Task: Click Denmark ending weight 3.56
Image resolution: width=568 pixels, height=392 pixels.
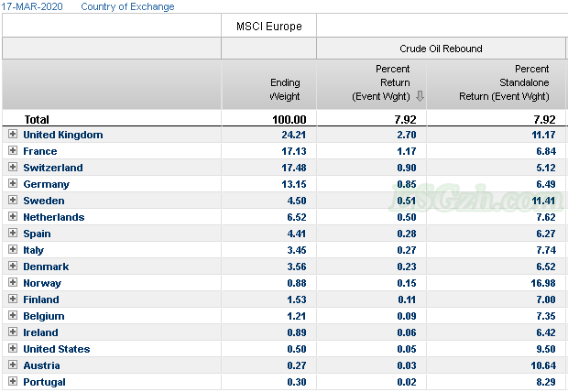Action: point(297,267)
